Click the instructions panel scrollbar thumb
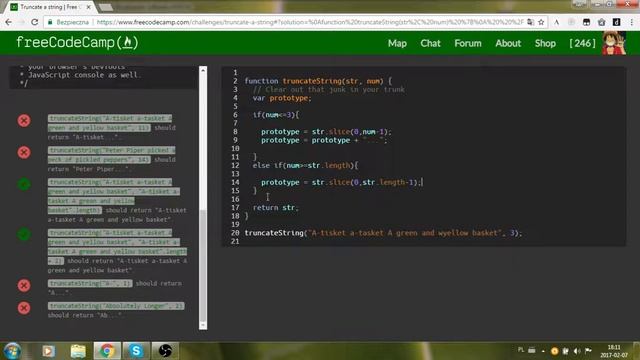This screenshot has width=640, height=360. tap(203, 266)
